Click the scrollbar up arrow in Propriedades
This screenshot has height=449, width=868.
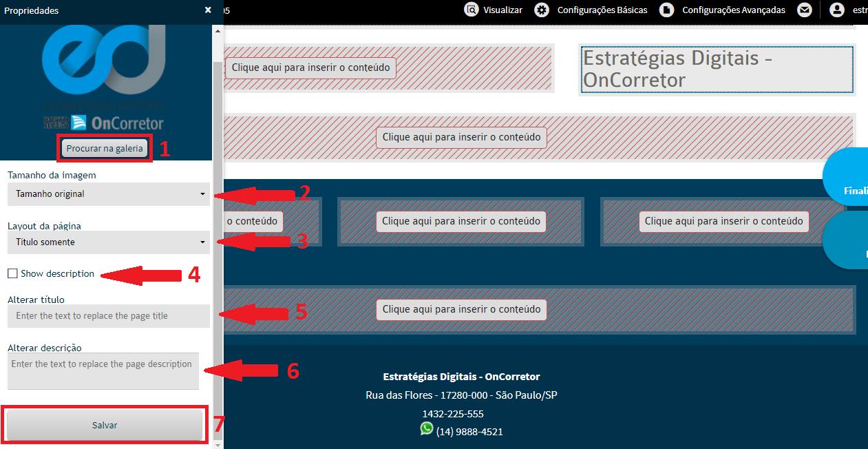pyautogui.click(x=218, y=30)
